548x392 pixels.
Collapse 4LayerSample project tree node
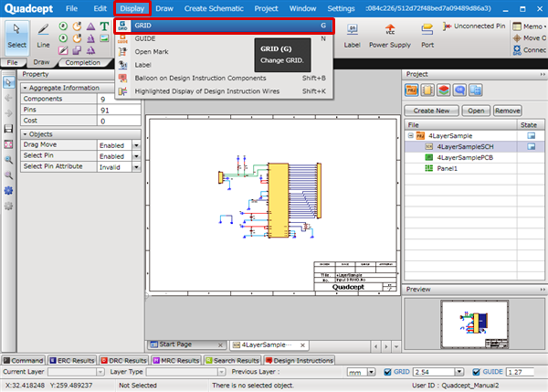point(411,135)
